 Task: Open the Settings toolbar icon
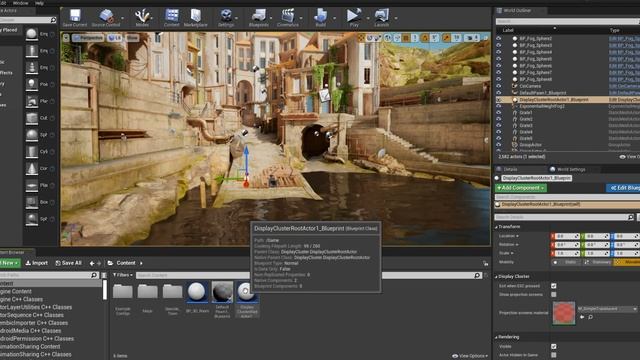point(226,18)
